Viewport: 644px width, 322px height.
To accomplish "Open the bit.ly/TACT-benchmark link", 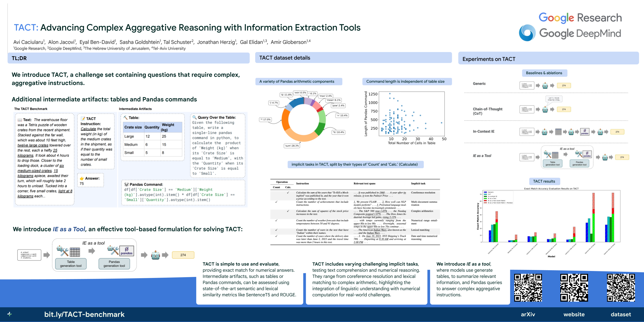I will point(84,314).
